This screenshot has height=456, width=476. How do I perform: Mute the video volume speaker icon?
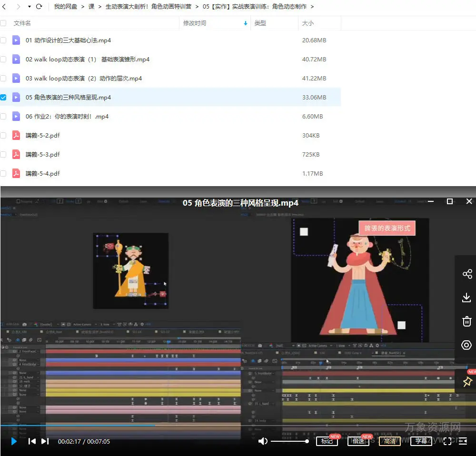263,441
